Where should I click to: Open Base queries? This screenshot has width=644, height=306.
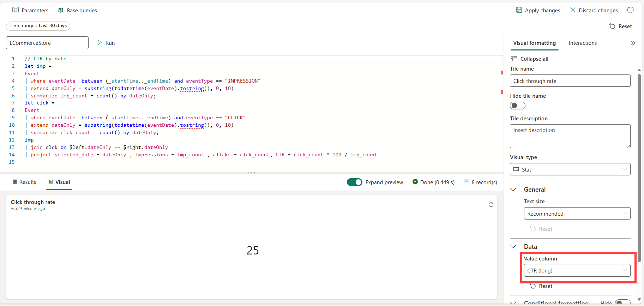[x=77, y=11]
